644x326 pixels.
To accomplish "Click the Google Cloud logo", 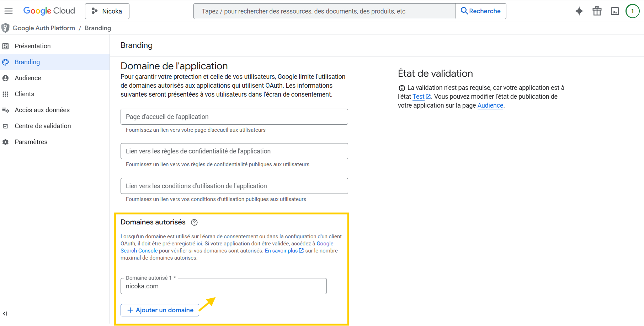I will (x=49, y=11).
